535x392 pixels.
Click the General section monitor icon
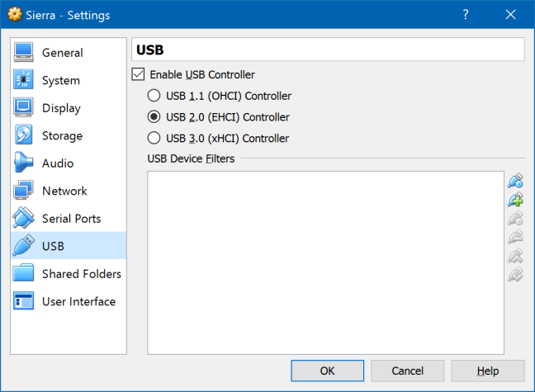(24, 53)
